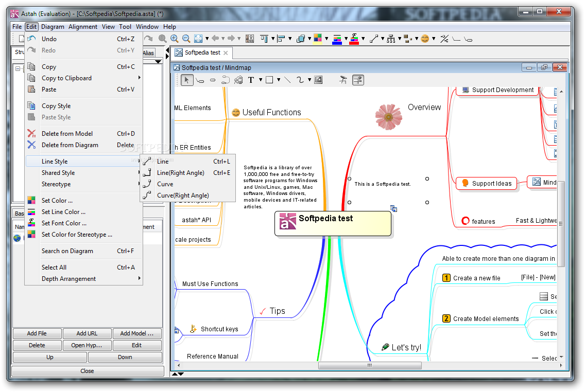Screen dimensions: 585x392
Task: Choose Line(Right Angle) from Line Style submenu
Action: (187, 173)
